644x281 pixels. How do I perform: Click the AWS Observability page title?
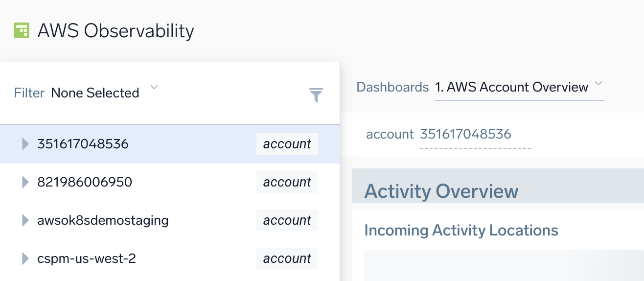tap(115, 30)
